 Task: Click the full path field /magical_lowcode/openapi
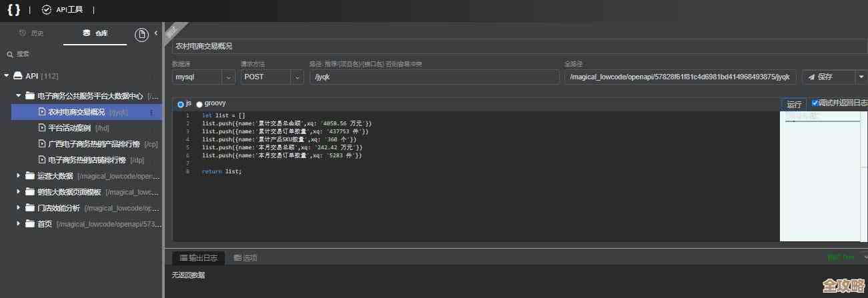click(x=681, y=77)
